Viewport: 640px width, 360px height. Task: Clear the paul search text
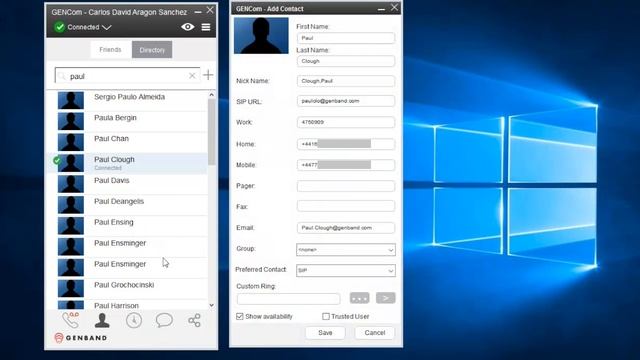192,76
